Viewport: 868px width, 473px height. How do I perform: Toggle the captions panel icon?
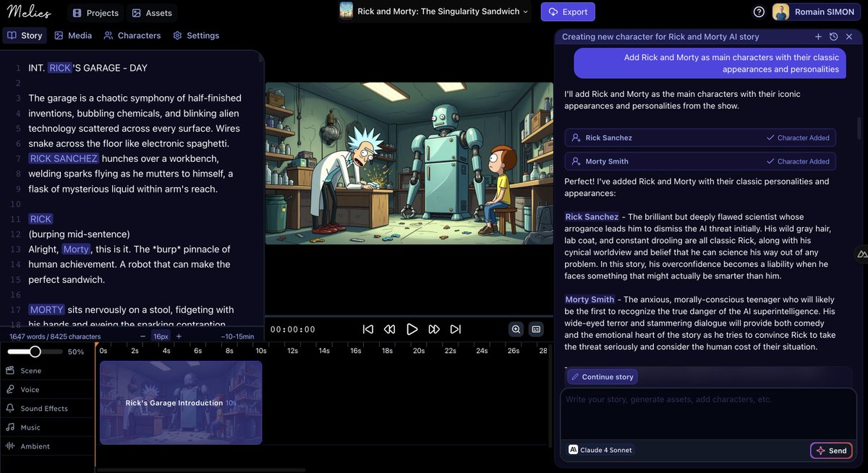click(x=536, y=329)
